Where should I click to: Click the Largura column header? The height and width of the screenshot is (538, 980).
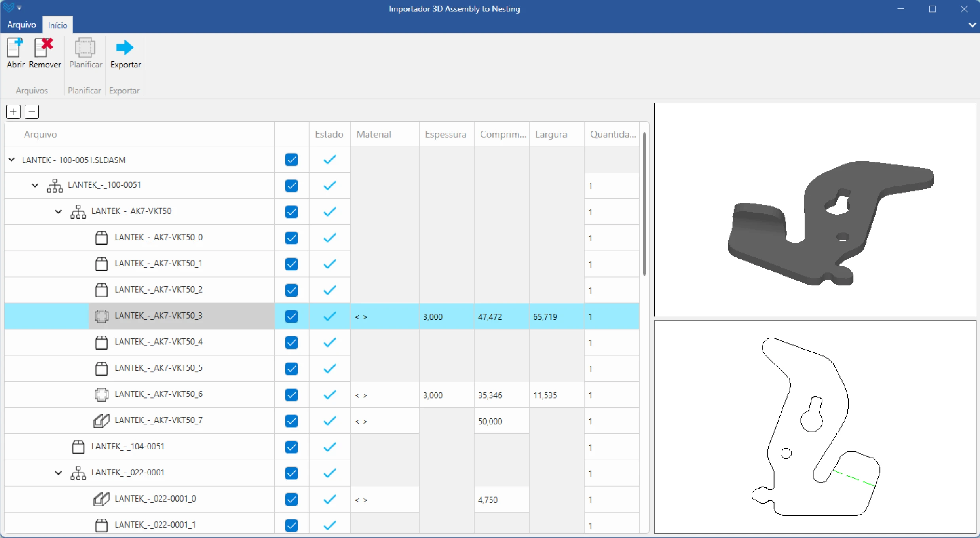click(556, 134)
